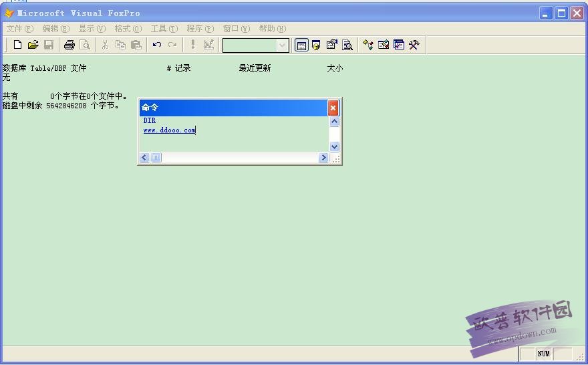The width and height of the screenshot is (588, 365).
Task: Open Print Preview from toolbar
Action: pyautogui.click(x=85, y=45)
